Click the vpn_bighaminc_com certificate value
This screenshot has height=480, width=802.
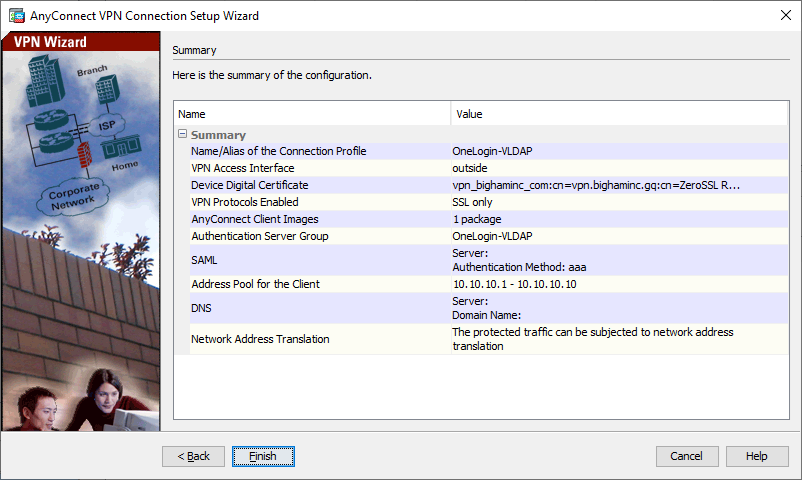[x=596, y=185]
